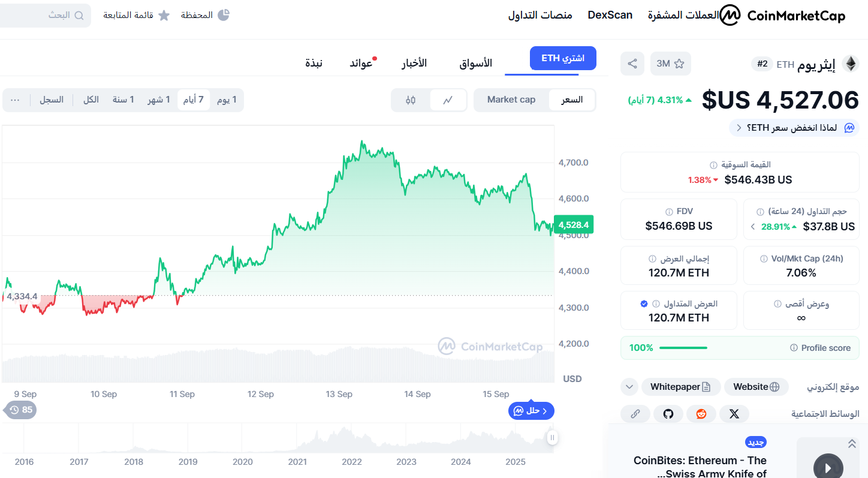Expand the chevron next to Whitepaper
The image size is (868, 478).
[629, 387]
